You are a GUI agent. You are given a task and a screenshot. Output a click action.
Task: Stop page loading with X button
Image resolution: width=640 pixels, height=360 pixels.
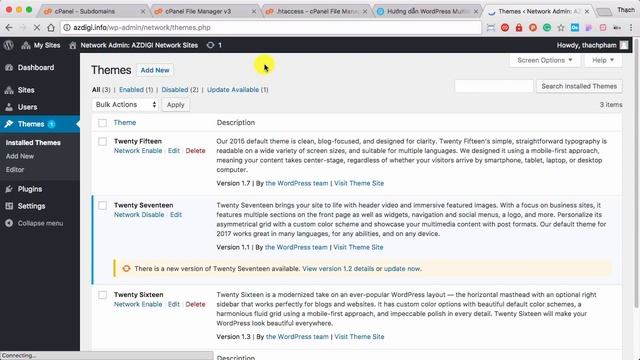pos(36,28)
